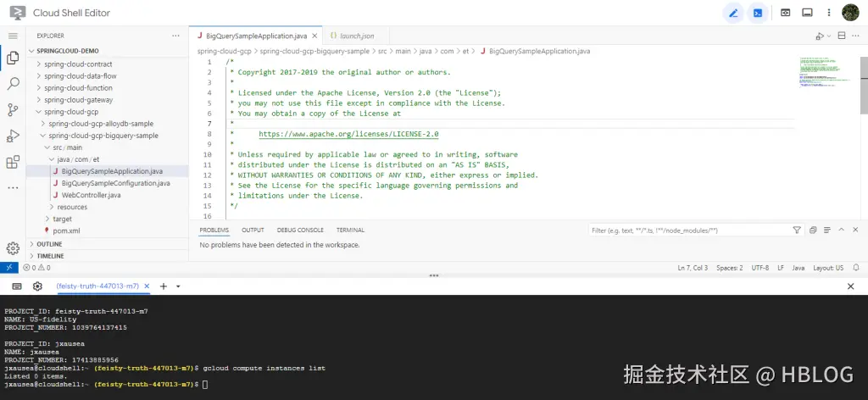Open editor More Actions ellipsis
The width and height of the screenshot is (868, 400).
(x=855, y=36)
